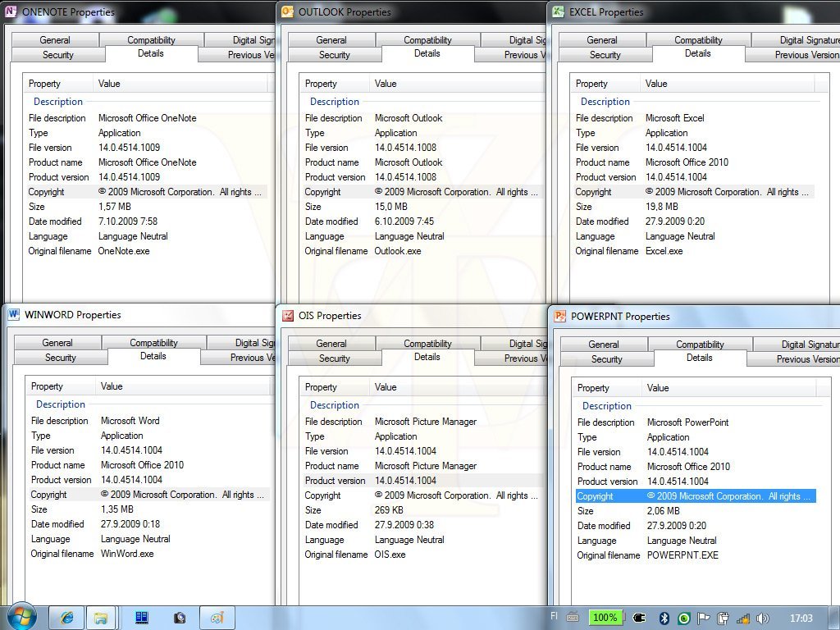Open the Paint palette icon on taskbar
The image size is (840, 630).
(x=217, y=618)
